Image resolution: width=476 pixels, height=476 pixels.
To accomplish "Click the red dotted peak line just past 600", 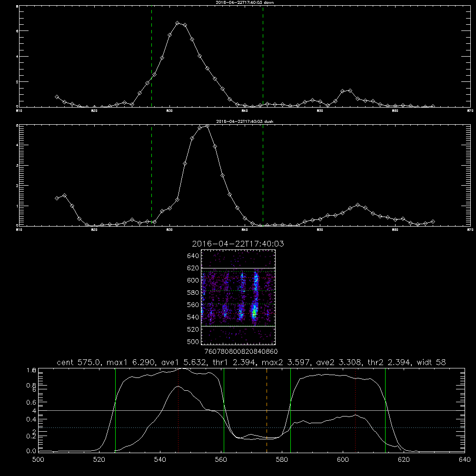I will 355,410.
